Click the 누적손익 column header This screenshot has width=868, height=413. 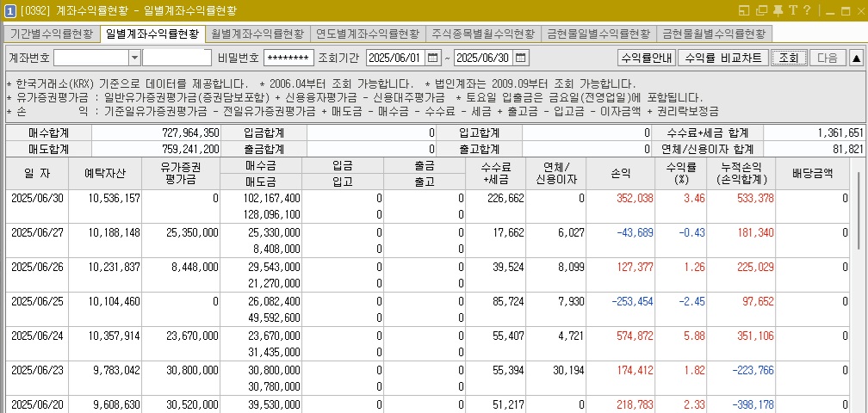[x=741, y=174]
